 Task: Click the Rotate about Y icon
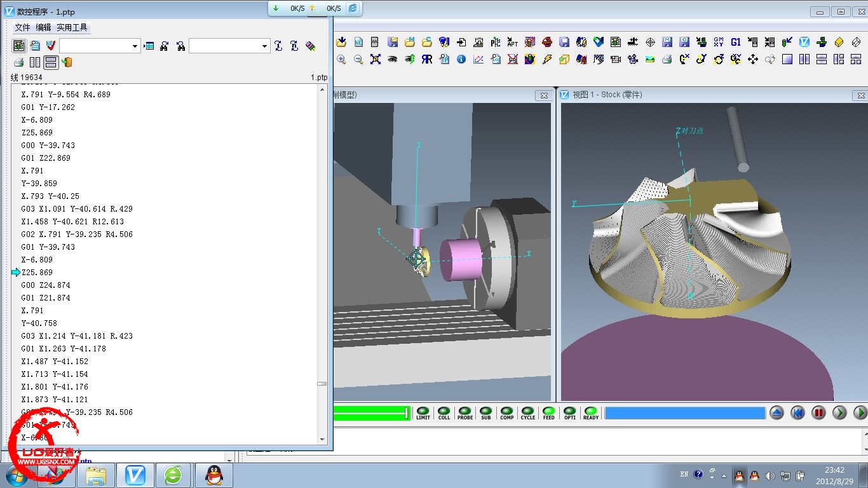702,59
